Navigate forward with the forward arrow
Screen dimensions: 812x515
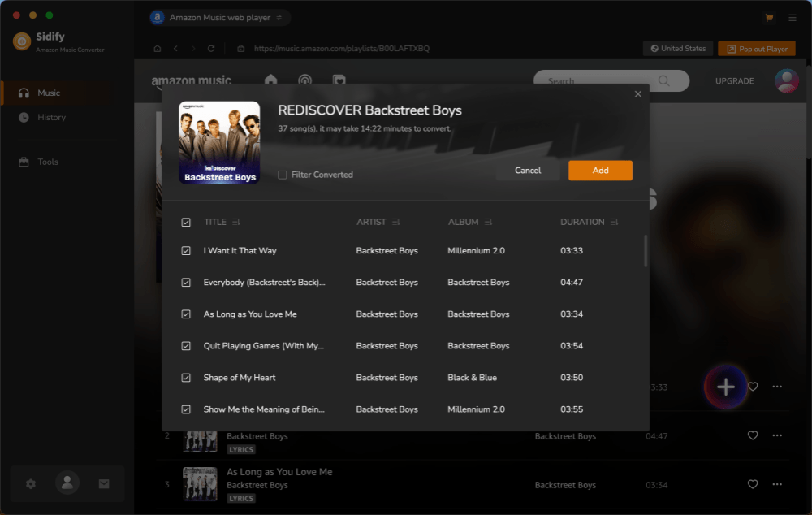point(193,49)
